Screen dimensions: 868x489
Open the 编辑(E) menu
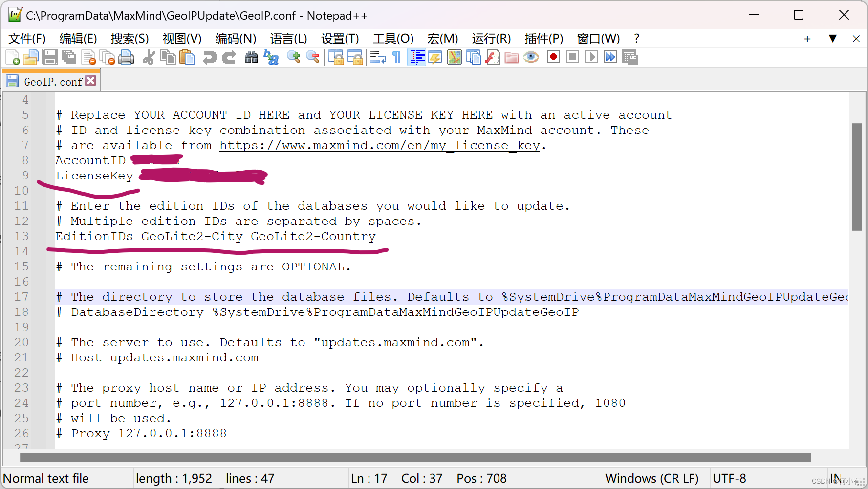tap(78, 39)
